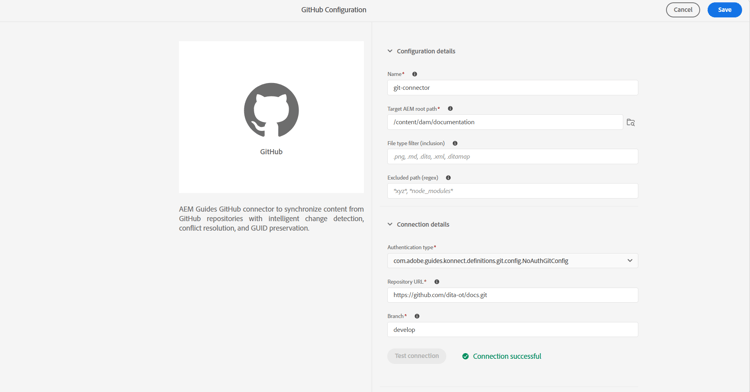Screen dimensions: 750x392
Task: Click the Repository URL input field
Action: tap(512, 295)
